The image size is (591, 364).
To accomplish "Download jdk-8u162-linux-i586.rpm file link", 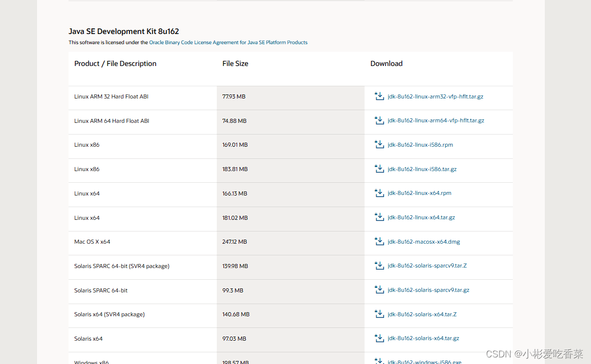I will click(x=420, y=145).
